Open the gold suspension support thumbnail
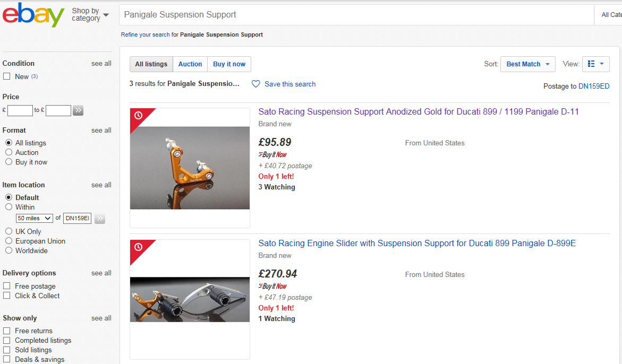Screen dimensions: 622x364 (x=190, y=168)
